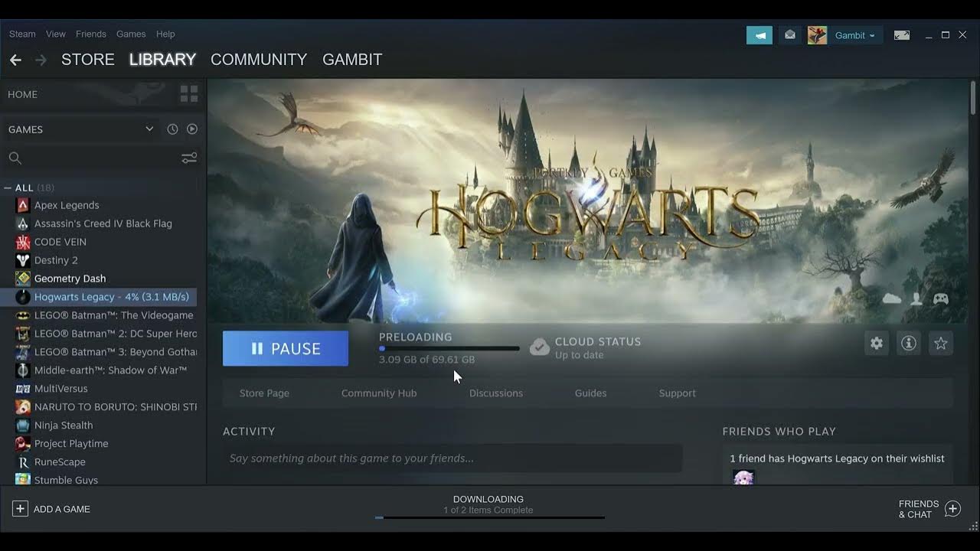Select Stumble Guys in the list
Screen dimensions: 980x551
coord(66,480)
